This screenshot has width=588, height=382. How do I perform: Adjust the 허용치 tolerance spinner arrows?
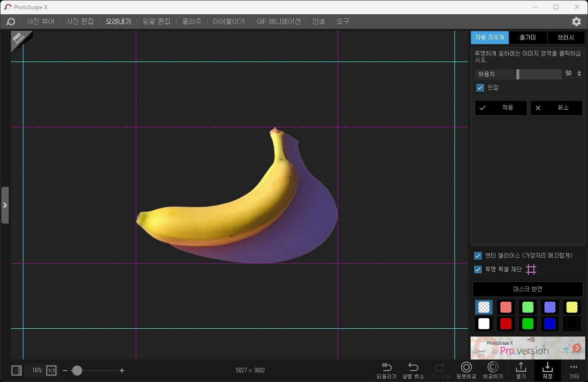579,73
